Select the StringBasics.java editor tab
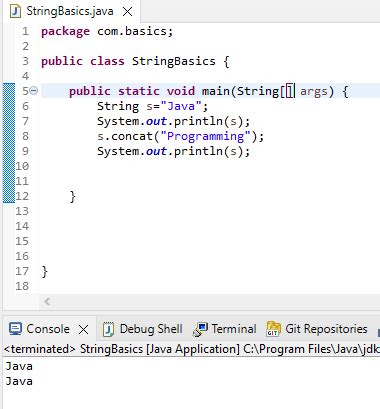The height and width of the screenshot is (409, 380). pyautogui.click(x=70, y=11)
